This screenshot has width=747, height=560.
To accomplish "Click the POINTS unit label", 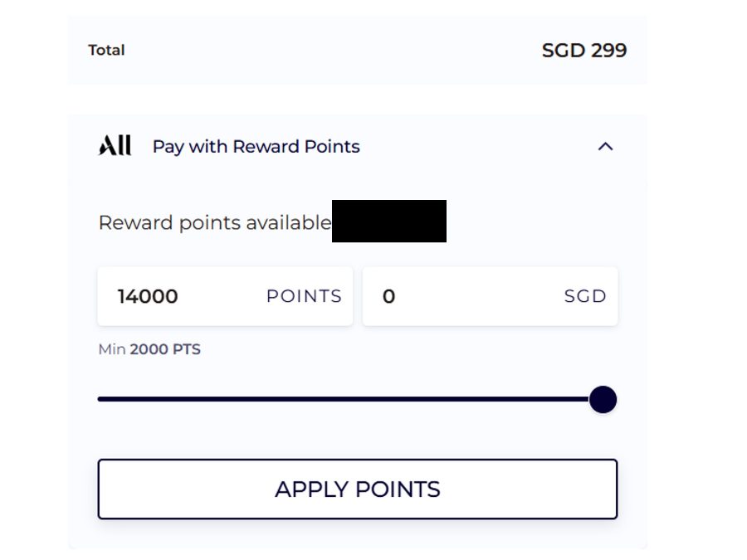I will click(x=304, y=296).
